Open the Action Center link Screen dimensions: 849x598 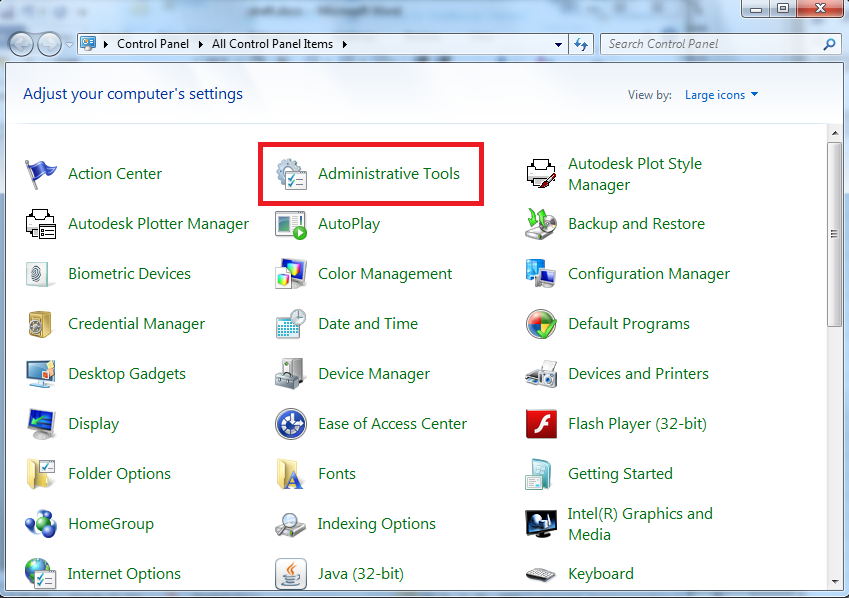[115, 174]
